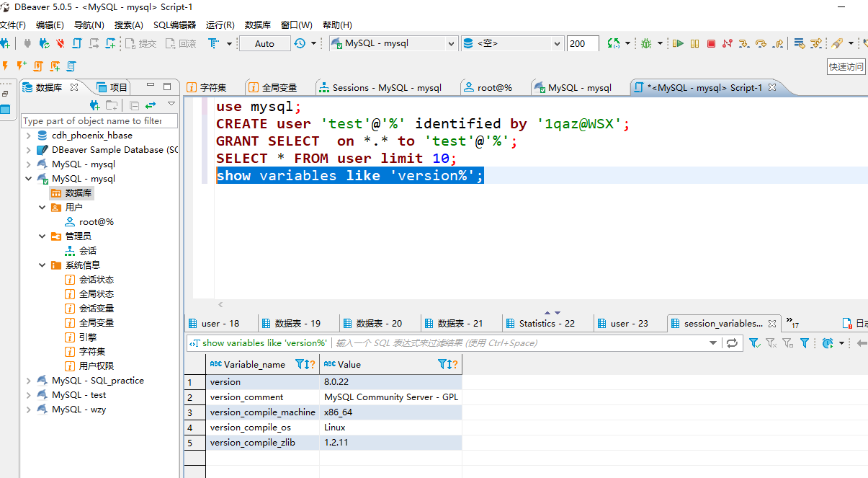
Task: Open the debug configurations dropdown arrow
Action: pos(660,43)
